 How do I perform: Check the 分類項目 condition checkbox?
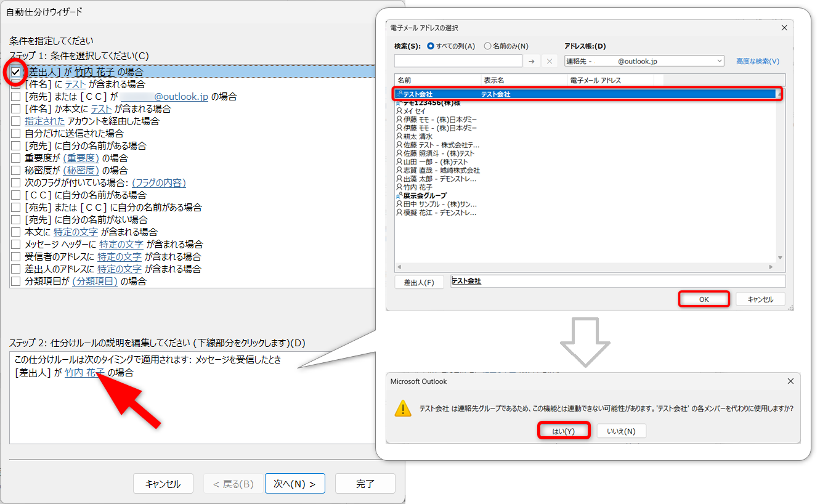(16, 282)
